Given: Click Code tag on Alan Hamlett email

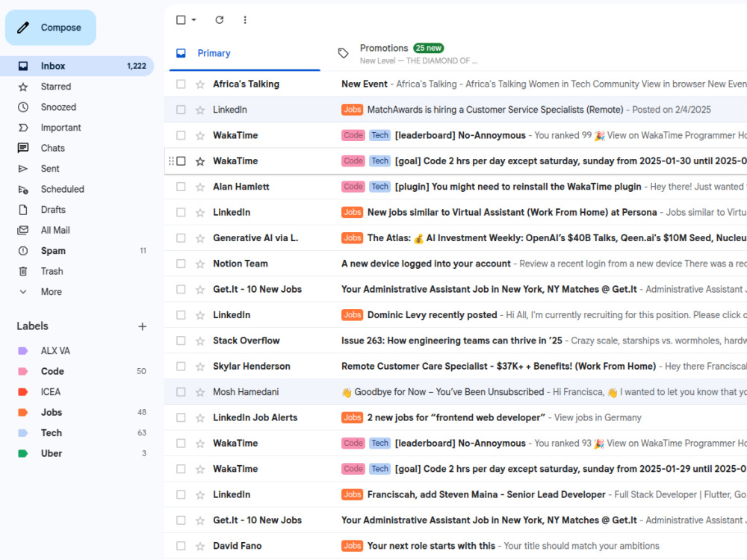Looking at the screenshot, I should pyautogui.click(x=353, y=187).
